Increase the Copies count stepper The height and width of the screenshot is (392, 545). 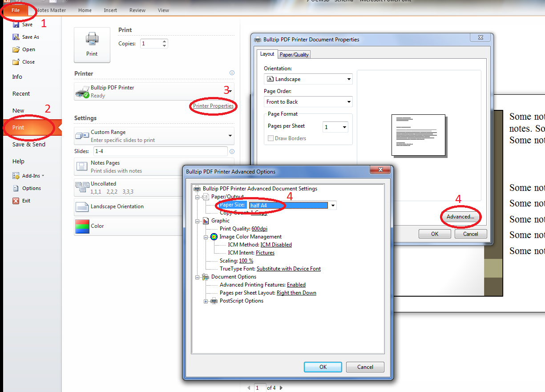pos(165,41)
